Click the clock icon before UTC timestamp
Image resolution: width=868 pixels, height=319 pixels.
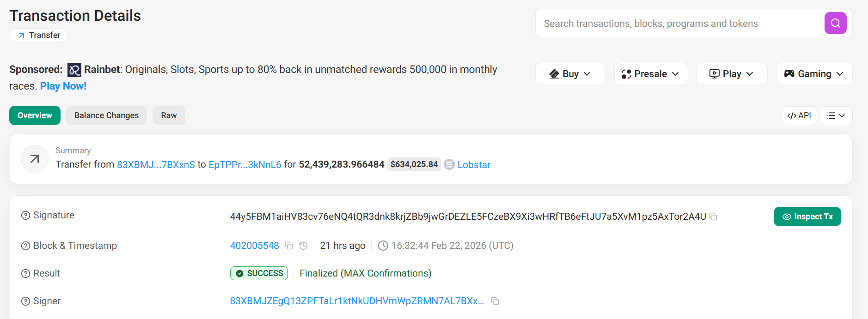tap(383, 246)
